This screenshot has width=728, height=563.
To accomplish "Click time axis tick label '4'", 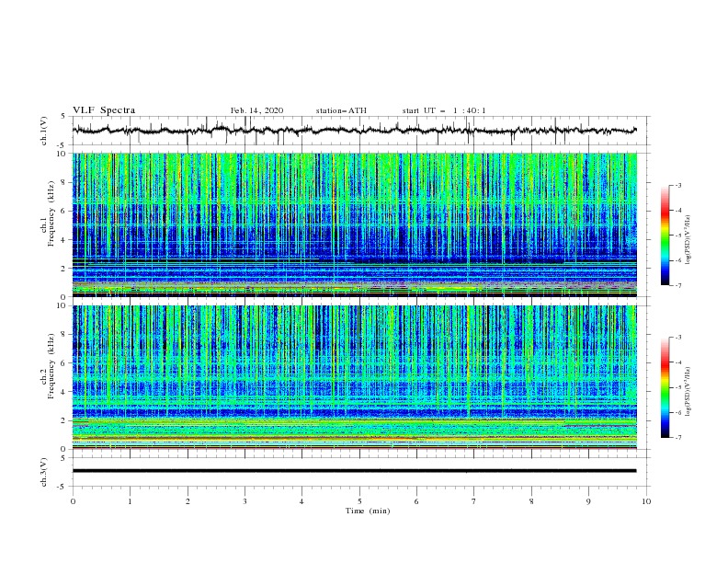I will click(x=301, y=501).
